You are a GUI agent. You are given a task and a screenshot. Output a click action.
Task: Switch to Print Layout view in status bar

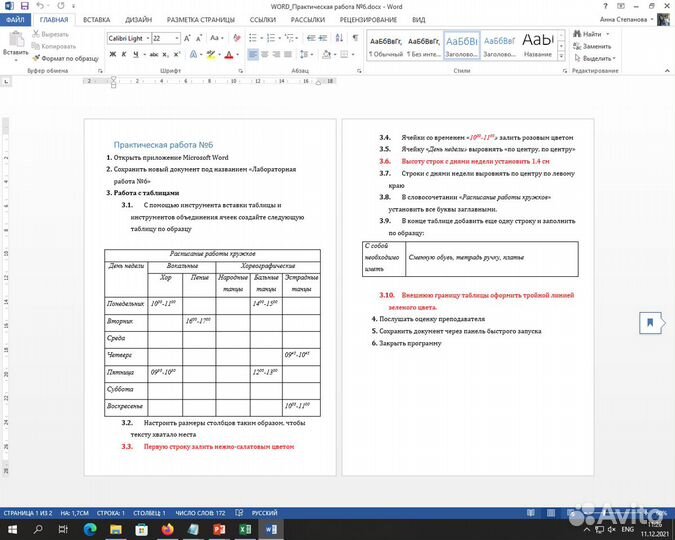tap(551, 513)
